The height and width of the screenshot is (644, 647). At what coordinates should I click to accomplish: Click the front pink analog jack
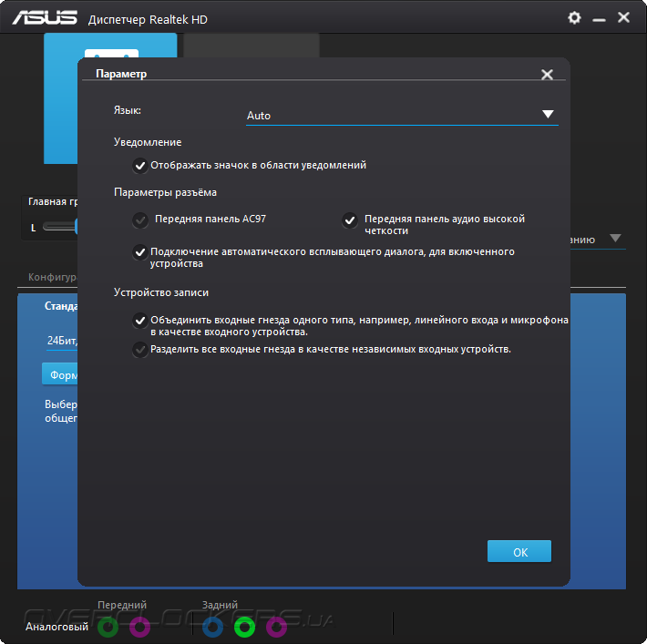(x=140, y=627)
